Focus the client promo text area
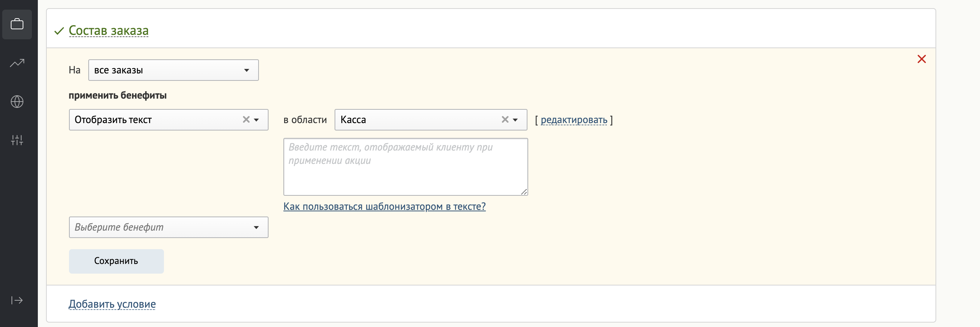This screenshot has width=980, height=327. [x=405, y=167]
